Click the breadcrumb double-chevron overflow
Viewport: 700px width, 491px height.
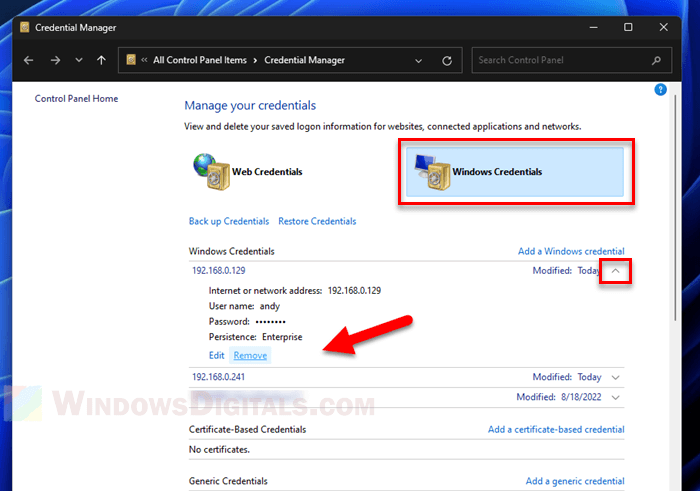(144, 60)
